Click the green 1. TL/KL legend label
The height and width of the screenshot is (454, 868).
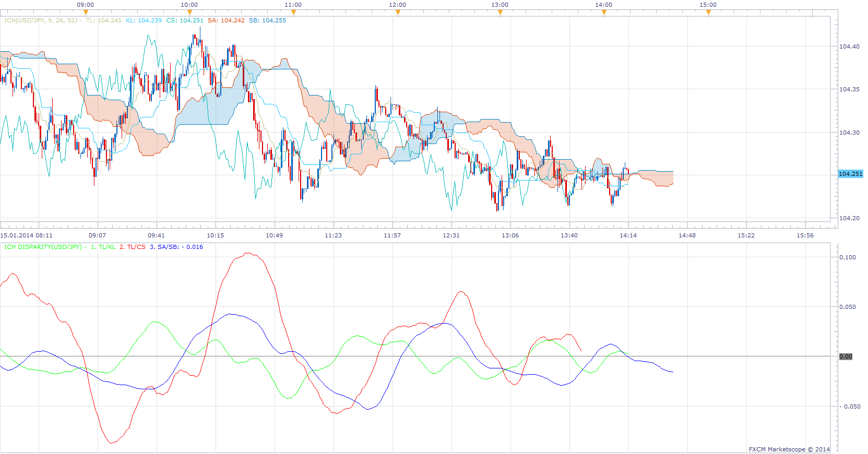pos(103,247)
